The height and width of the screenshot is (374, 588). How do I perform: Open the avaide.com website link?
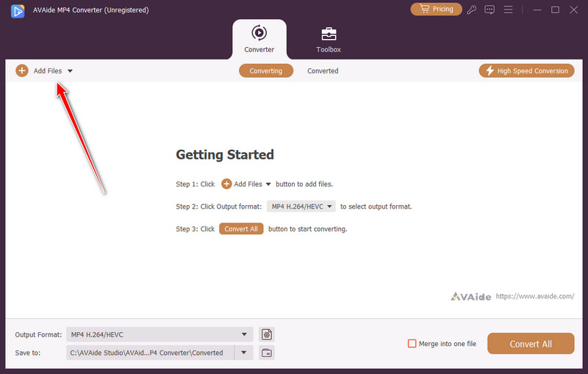(x=534, y=296)
